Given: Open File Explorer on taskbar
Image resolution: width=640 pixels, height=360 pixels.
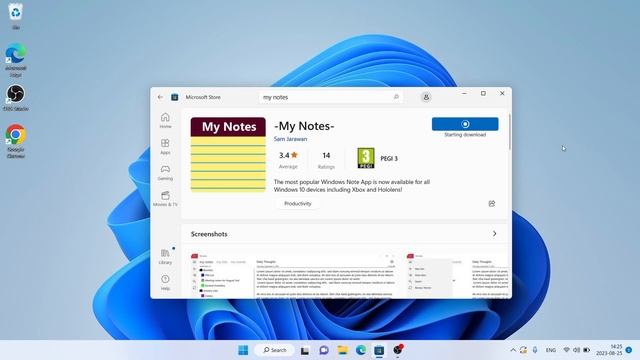Looking at the screenshot, I should pos(342,350).
